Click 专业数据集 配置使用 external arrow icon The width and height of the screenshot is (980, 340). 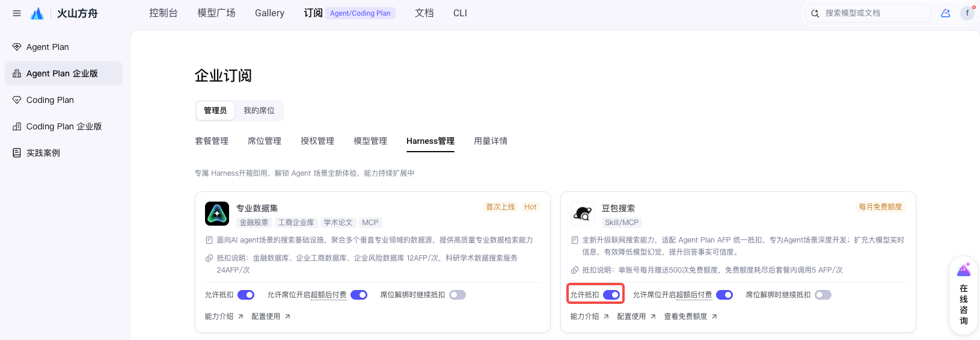(x=287, y=317)
